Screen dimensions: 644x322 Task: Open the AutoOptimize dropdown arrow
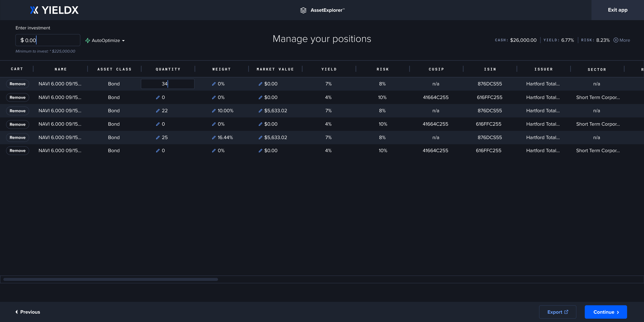click(123, 41)
